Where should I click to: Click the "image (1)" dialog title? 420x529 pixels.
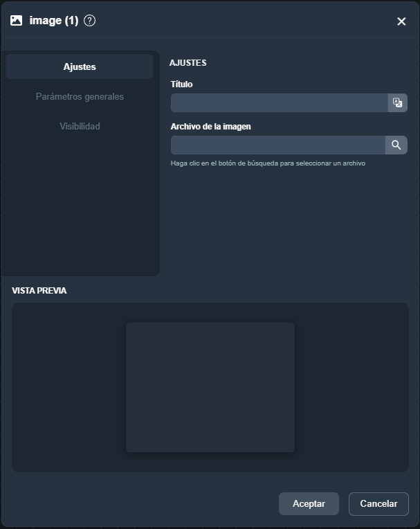53,21
